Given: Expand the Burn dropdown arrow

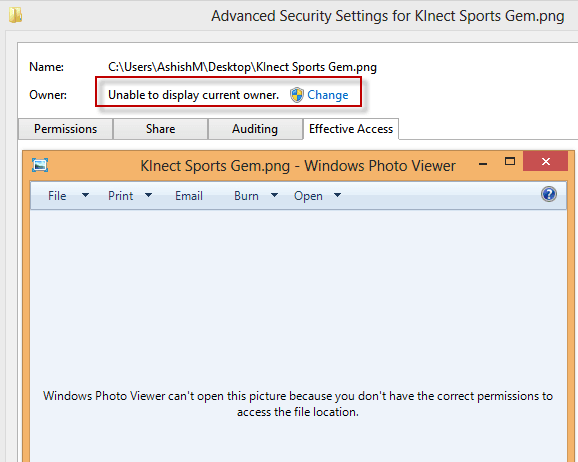Looking at the screenshot, I should coord(274,195).
